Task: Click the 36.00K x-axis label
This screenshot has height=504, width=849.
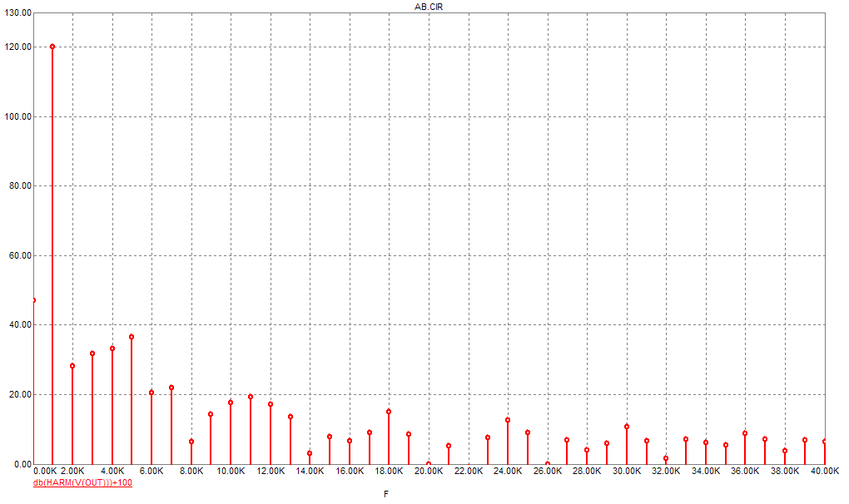Action: (x=745, y=471)
